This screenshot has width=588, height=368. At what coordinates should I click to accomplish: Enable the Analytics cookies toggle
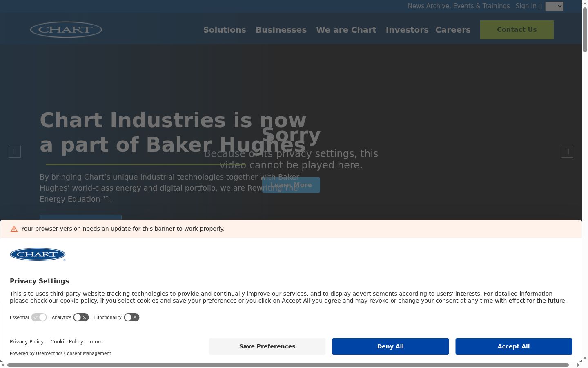[x=81, y=317]
